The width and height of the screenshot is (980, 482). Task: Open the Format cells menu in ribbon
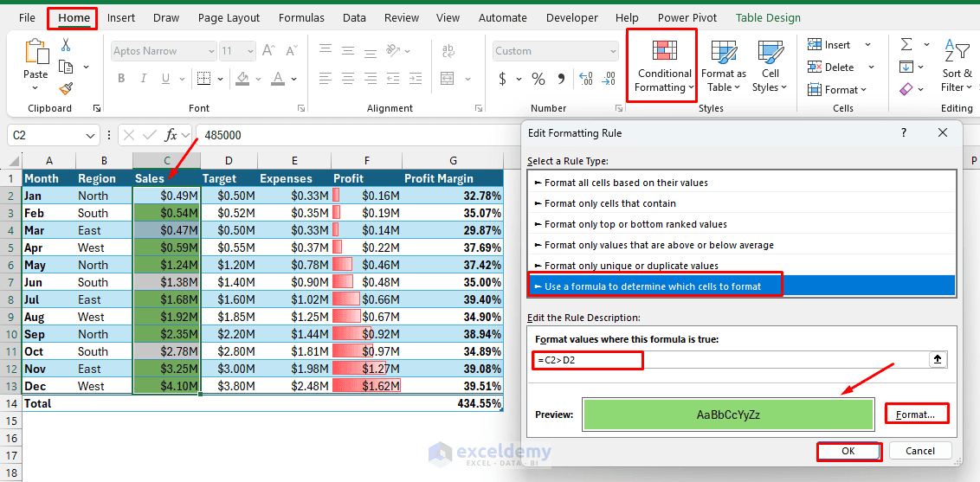pos(837,89)
